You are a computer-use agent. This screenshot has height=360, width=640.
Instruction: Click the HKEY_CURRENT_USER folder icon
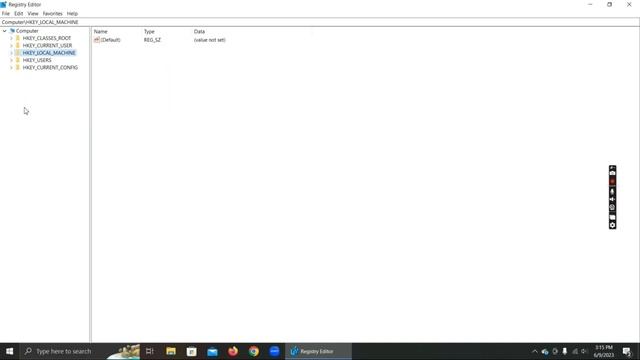(18, 46)
